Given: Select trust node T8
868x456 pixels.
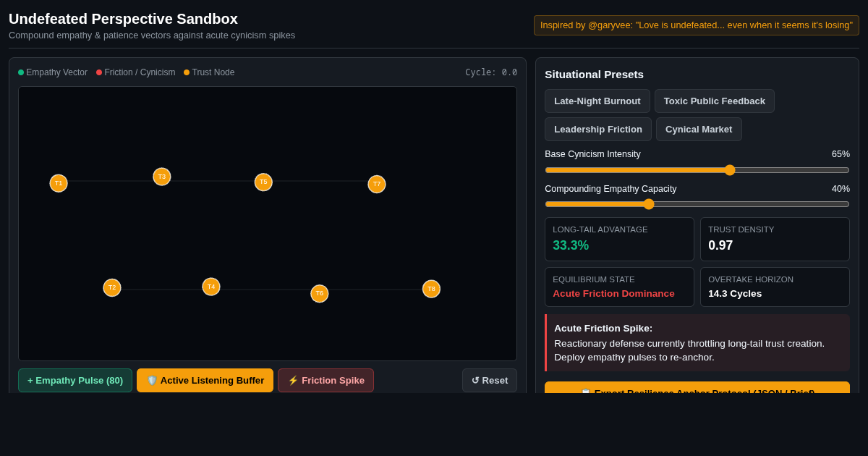Looking at the screenshot, I should tap(431, 289).
